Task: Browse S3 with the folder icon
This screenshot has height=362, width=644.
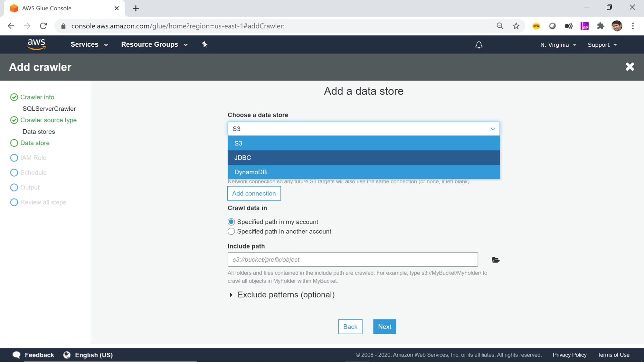Action: [496, 260]
